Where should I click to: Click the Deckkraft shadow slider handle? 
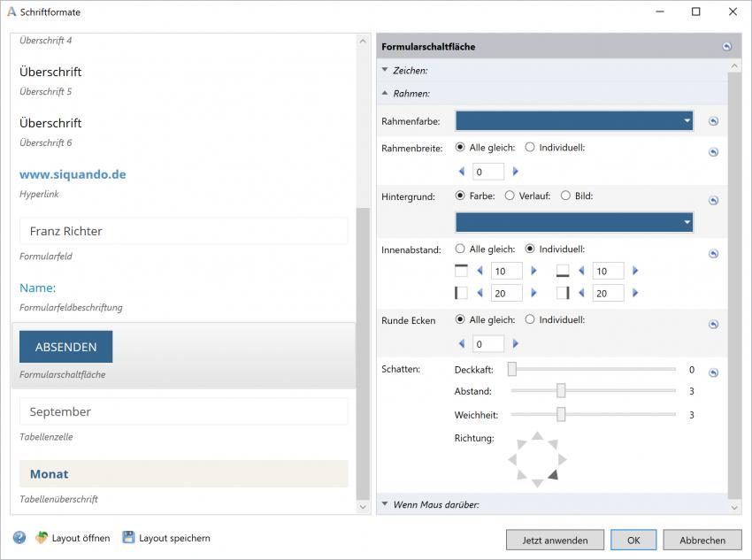click(x=512, y=369)
